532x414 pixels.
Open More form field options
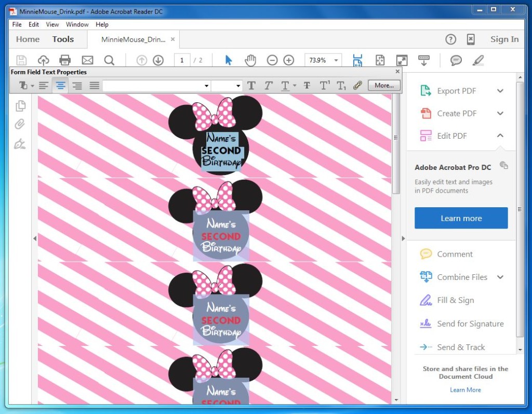pos(383,85)
